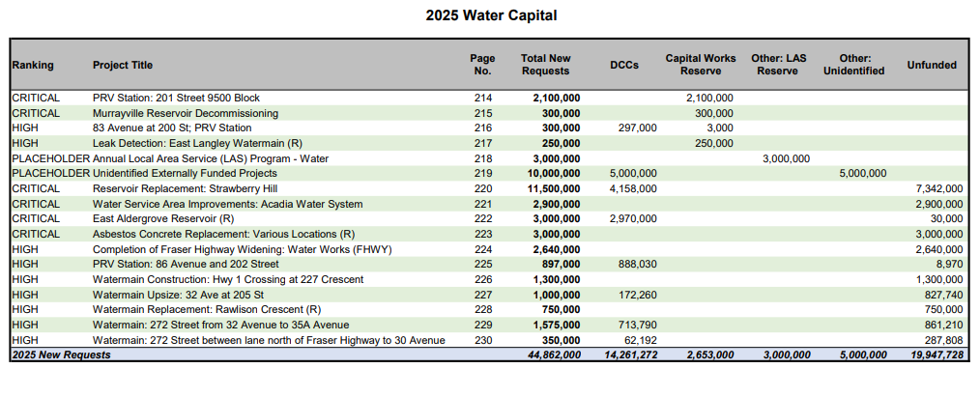Click the Unfunded column header
Screen dimensions: 980x397
[932, 65]
